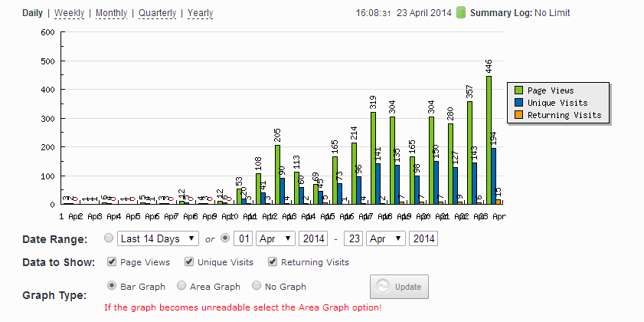Image resolution: width=644 pixels, height=322 pixels.
Task: Open the end month Apr dropdown
Action: [x=386, y=238]
